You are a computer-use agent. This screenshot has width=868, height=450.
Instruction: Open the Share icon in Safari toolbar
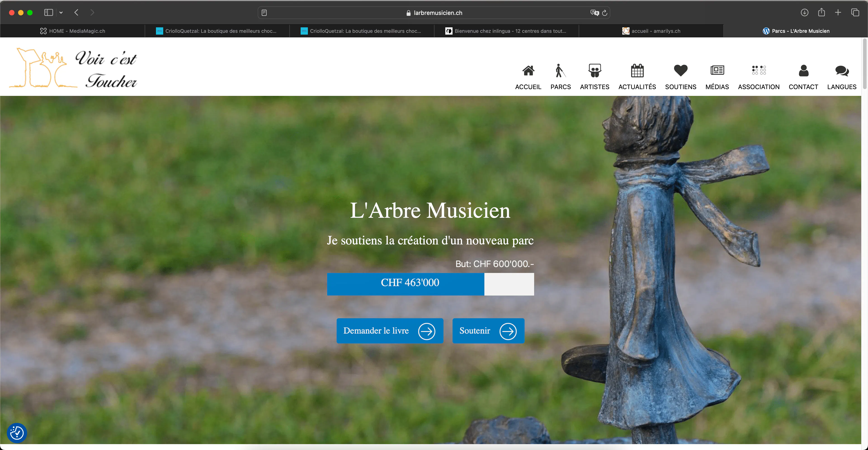pyautogui.click(x=821, y=12)
